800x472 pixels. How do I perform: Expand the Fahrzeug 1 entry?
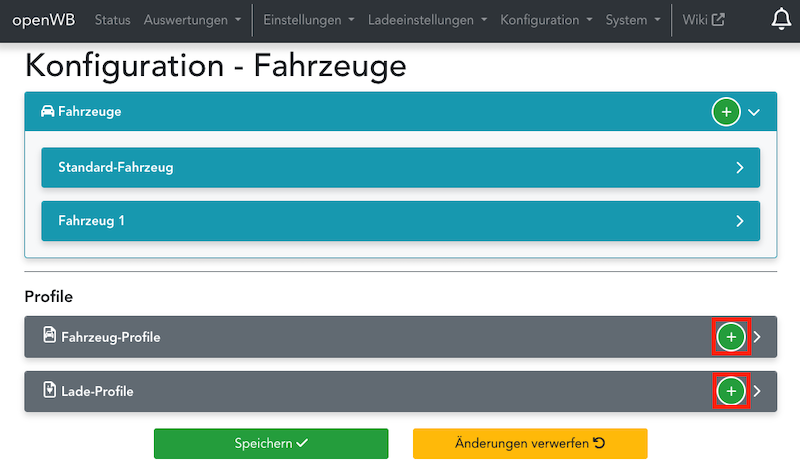tap(740, 221)
